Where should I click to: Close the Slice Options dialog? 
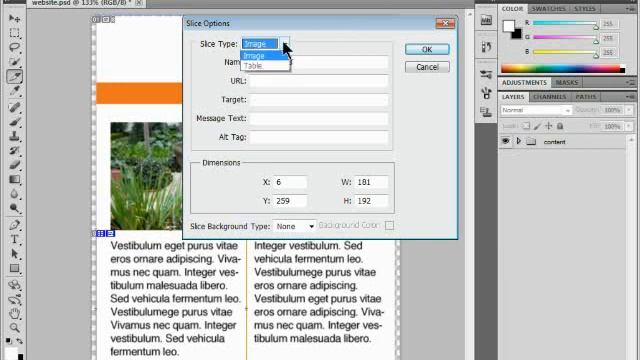coord(445,23)
